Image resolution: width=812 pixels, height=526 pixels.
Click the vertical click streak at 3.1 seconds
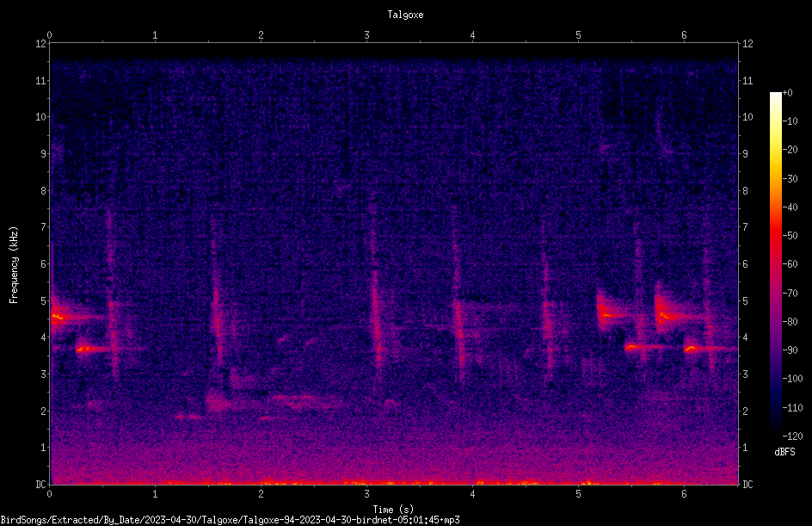[x=376, y=300]
